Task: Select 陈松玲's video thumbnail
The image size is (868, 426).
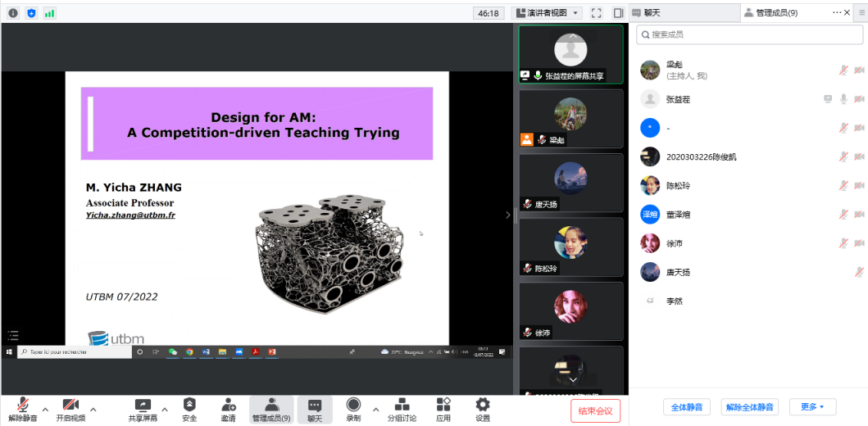Action: [x=570, y=246]
